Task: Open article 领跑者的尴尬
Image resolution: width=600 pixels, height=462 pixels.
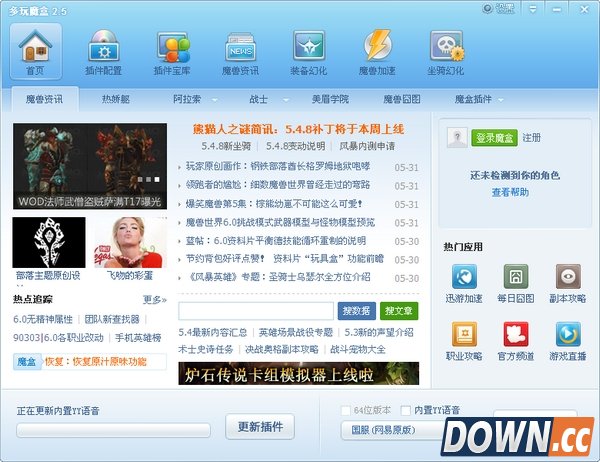Action: tap(278, 185)
